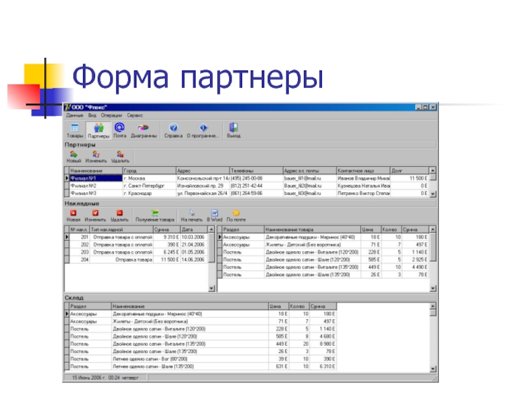Create an invoice with the Новая icon
Image resolution: width=532 pixels, height=399 pixels.
pyautogui.click(x=73, y=215)
